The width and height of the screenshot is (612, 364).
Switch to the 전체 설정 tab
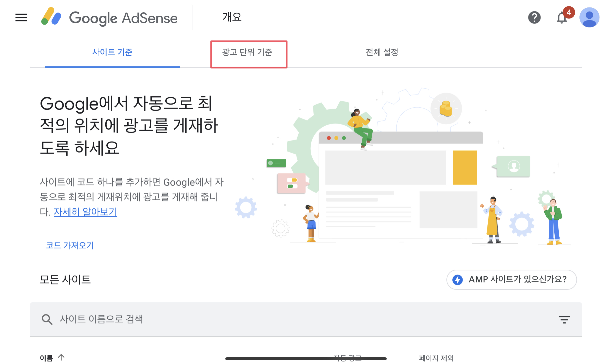(382, 52)
